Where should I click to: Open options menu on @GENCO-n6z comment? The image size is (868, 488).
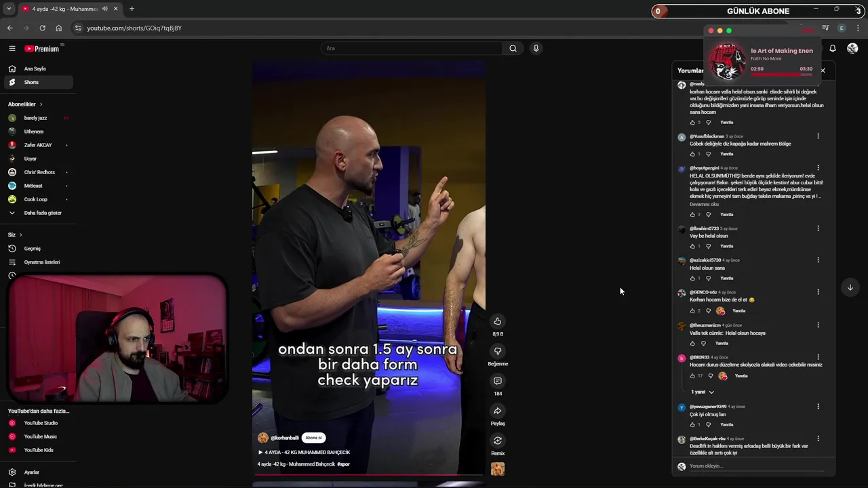coord(818,292)
